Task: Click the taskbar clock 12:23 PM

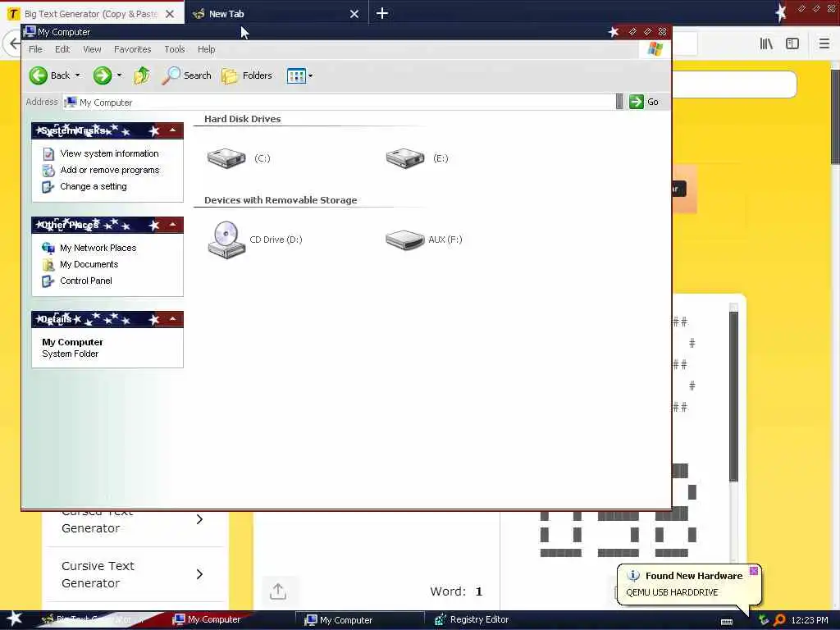Action: click(x=809, y=620)
